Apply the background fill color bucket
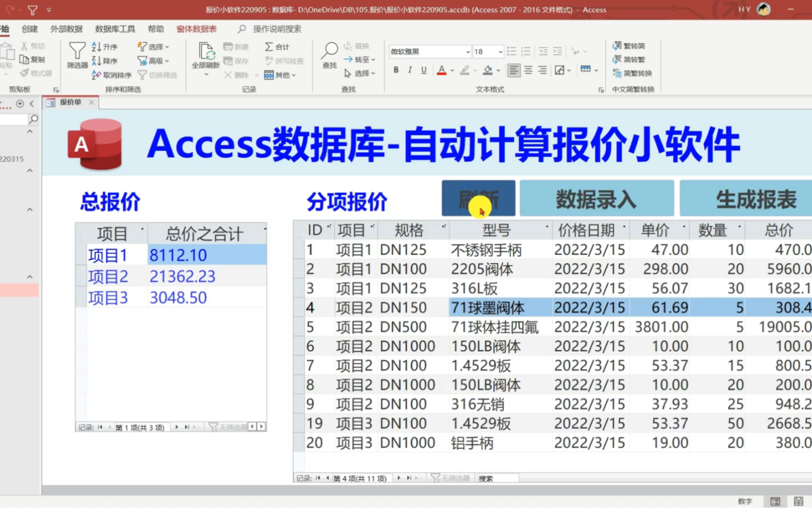 487,70
